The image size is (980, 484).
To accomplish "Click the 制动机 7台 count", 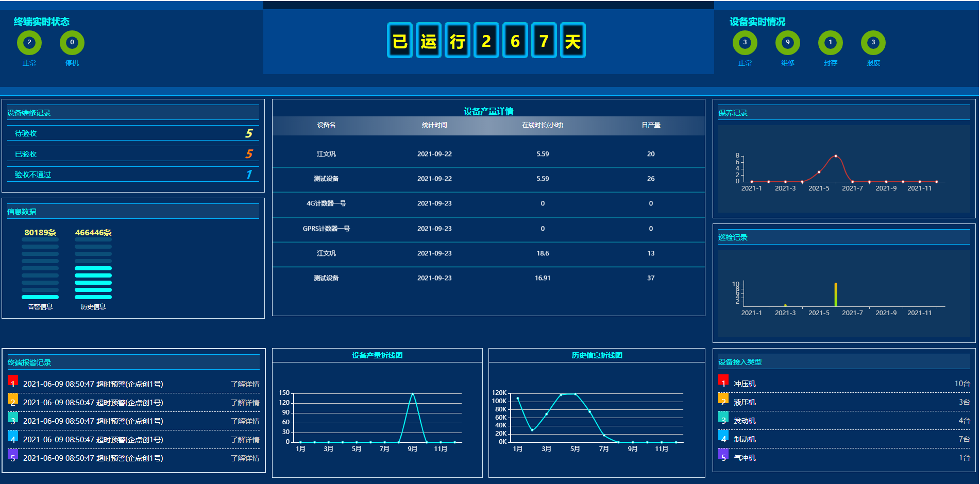I will pos(965,439).
